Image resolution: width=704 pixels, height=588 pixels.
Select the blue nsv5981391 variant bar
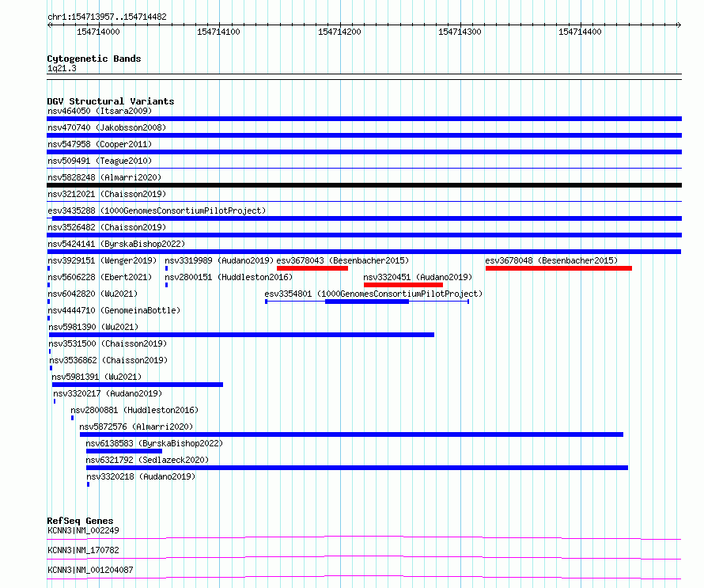(x=138, y=385)
